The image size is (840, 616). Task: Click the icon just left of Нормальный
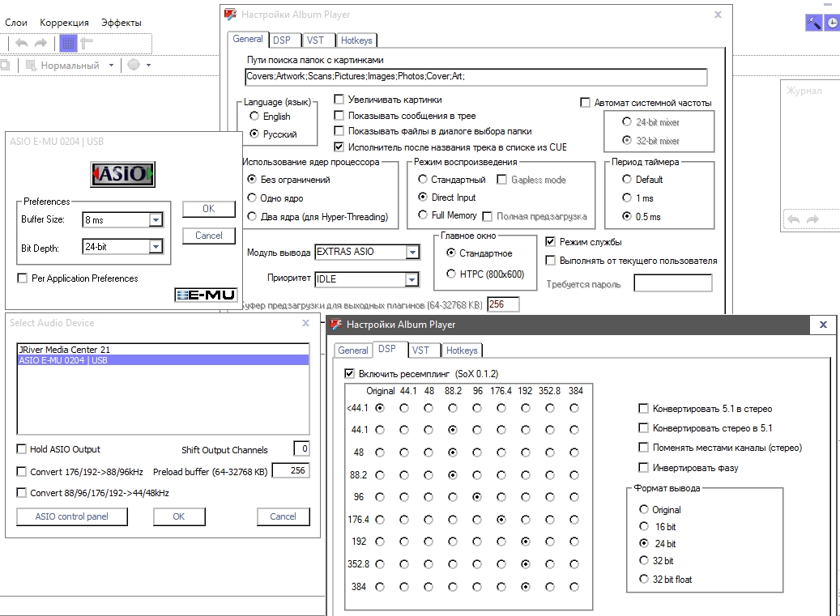32,66
